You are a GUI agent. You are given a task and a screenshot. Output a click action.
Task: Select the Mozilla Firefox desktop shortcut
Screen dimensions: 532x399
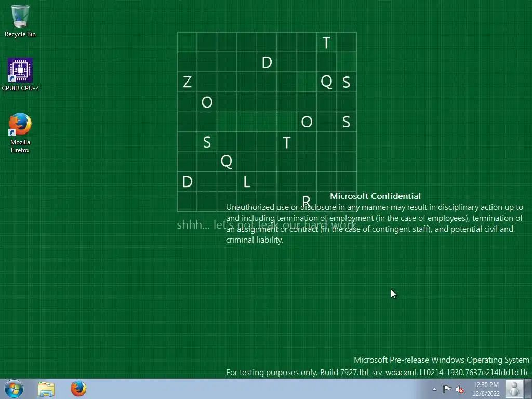pyautogui.click(x=20, y=132)
